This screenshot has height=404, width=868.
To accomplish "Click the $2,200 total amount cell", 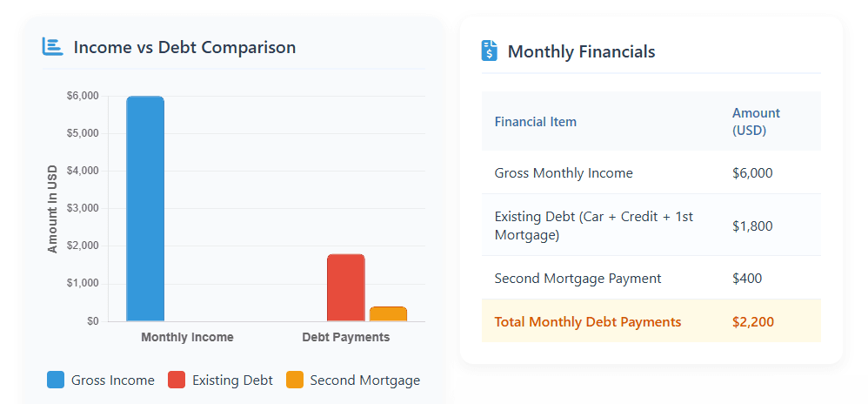I will pos(753,322).
